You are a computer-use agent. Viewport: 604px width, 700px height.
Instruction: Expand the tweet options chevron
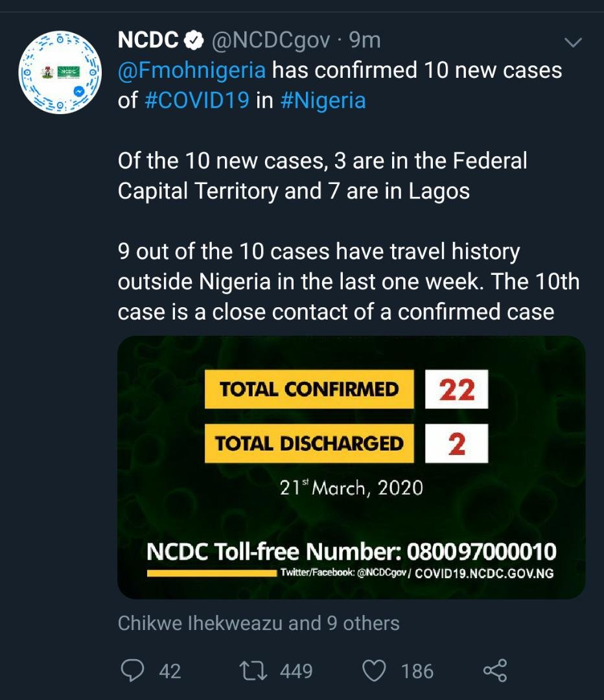coord(574,43)
